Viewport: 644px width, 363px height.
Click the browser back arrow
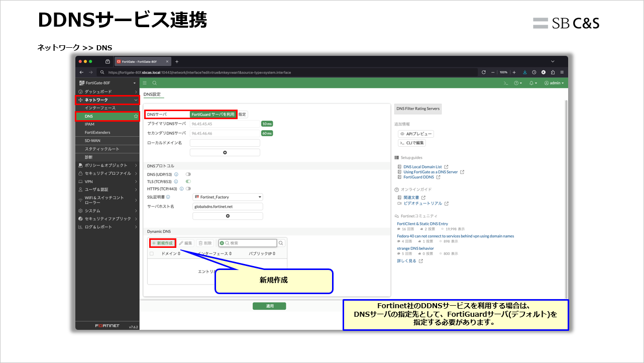click(x=82, y=72)
